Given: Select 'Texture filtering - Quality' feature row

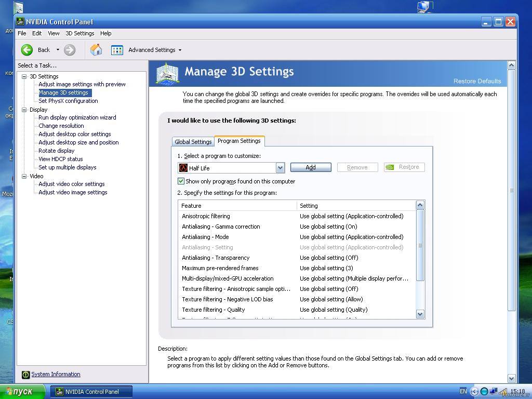Looking at the screenshot, I should 297,310.
